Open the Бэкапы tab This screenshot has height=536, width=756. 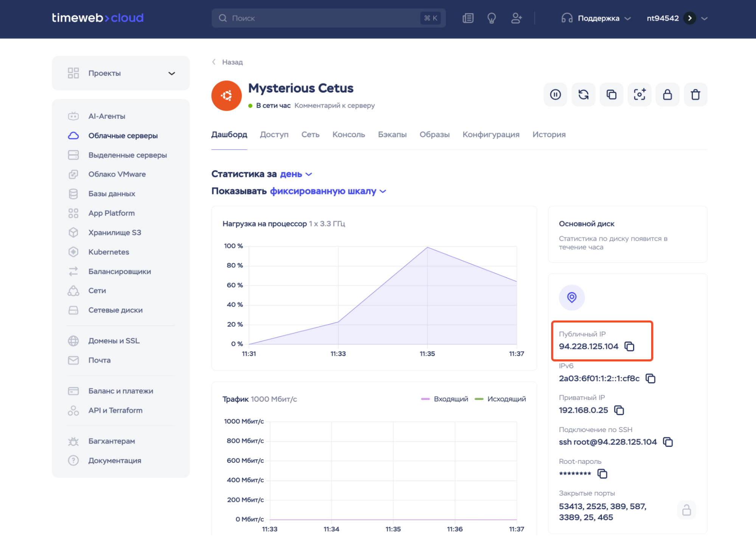(392, 135)
